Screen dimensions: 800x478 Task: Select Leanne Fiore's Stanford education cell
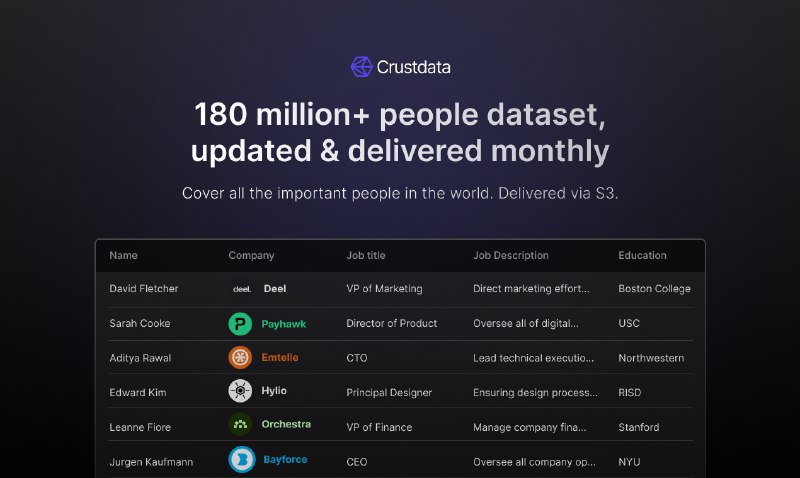638,427
